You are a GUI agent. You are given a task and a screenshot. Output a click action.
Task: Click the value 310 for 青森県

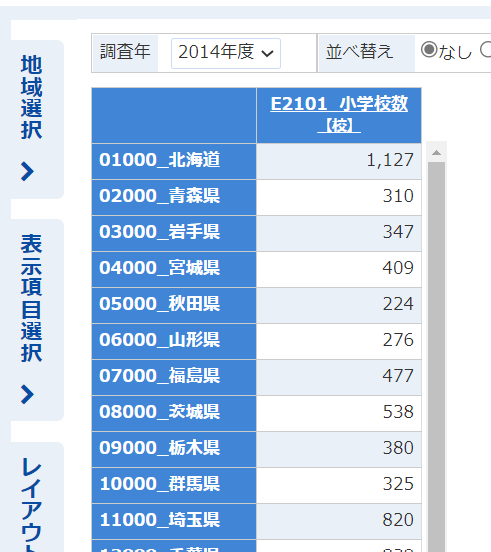pos(398,196)
